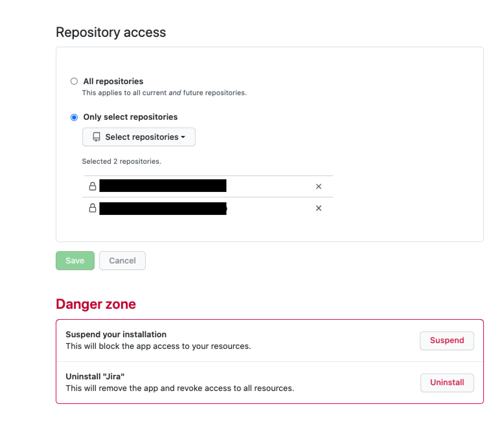Save repository access changes
Viewport: 504px width, 424px height.
coord(75,261)
